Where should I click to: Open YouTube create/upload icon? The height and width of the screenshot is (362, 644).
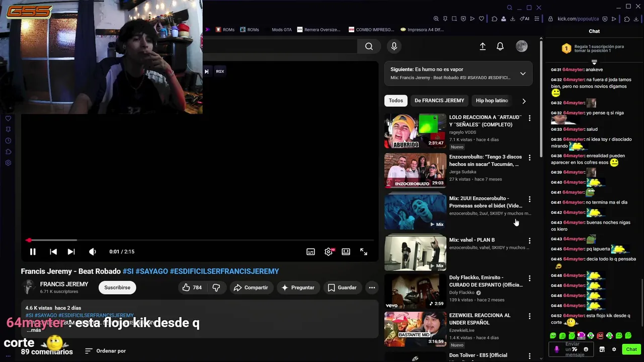click(x=482, y=46)
